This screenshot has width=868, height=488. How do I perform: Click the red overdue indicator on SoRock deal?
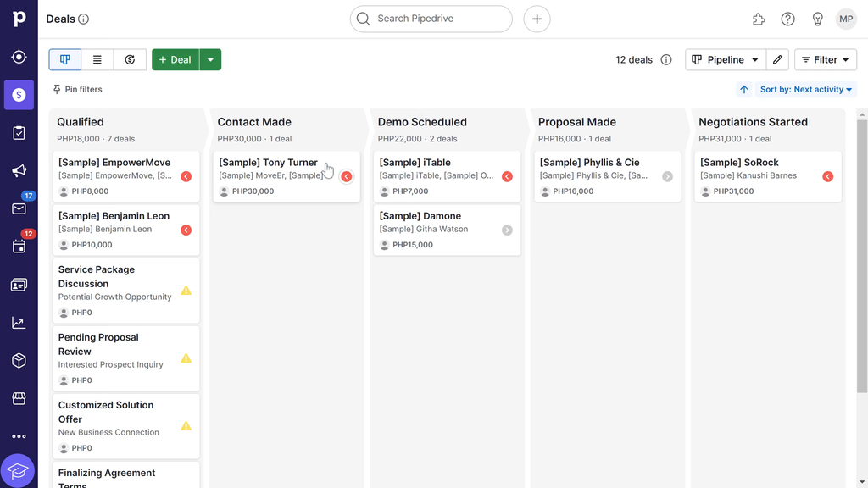point(827,176)
